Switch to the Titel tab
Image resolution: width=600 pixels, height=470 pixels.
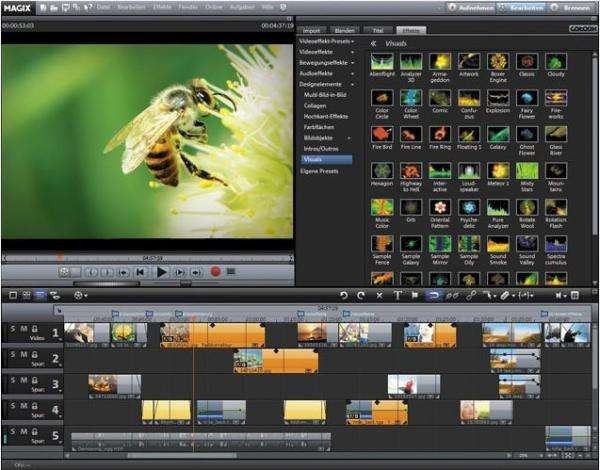pyautogui.click(x=378, y=30)
